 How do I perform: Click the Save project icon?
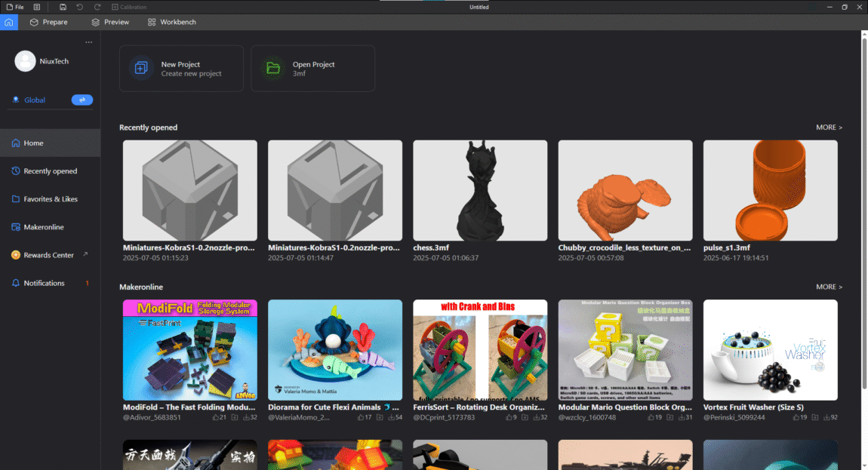63,8
